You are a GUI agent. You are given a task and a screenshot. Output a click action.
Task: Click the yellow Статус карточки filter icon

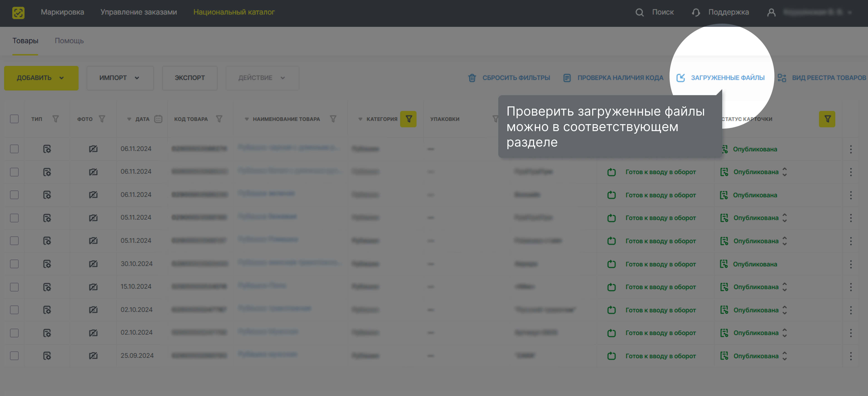tap(827, 119)
